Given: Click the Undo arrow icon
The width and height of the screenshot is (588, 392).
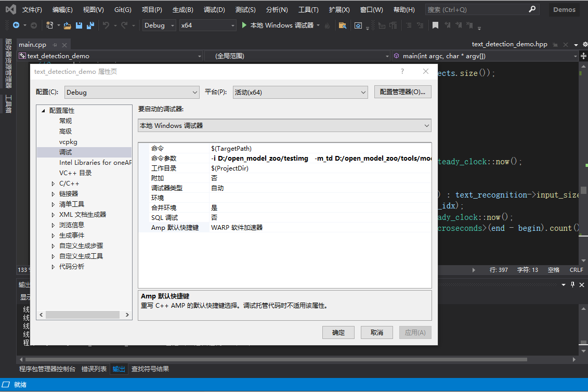Looking at the screenshot, I should coord(106,25).
